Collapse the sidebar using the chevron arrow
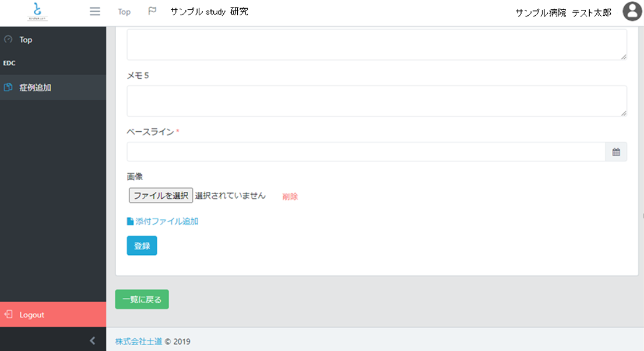This screenshot has width=644, height=351. click(x=91, y=340)
